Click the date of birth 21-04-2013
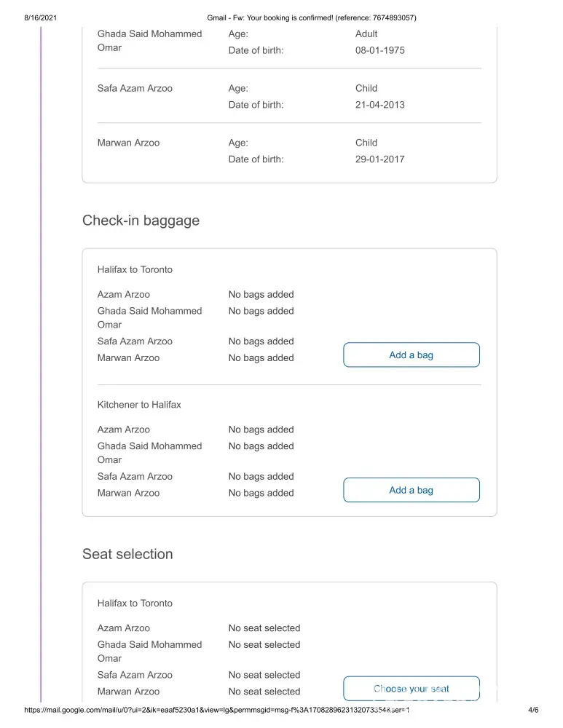This screenshot has height=728, width=563. click(x=380, y=105)
